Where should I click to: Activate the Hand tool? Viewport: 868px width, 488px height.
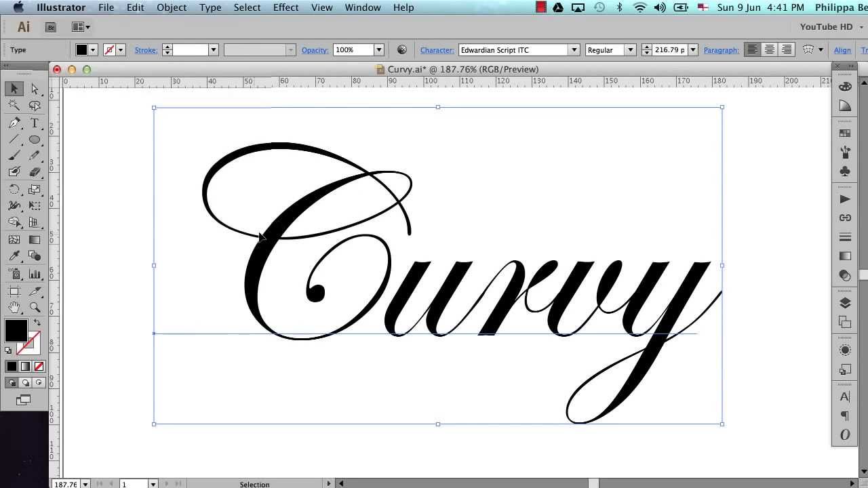click(x=14, y=307)
